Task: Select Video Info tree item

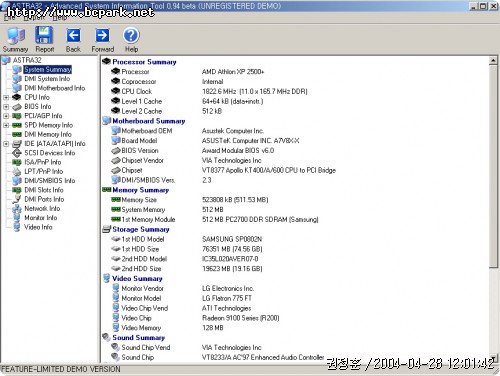Action: [x=38, y=227]
